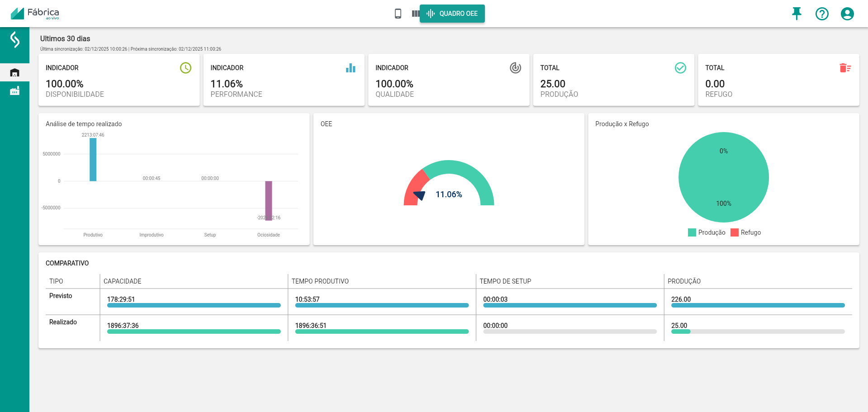Click the target icon on Qualidade card
The height and width of the screenshot is (412, 868).
coord(515,68)
